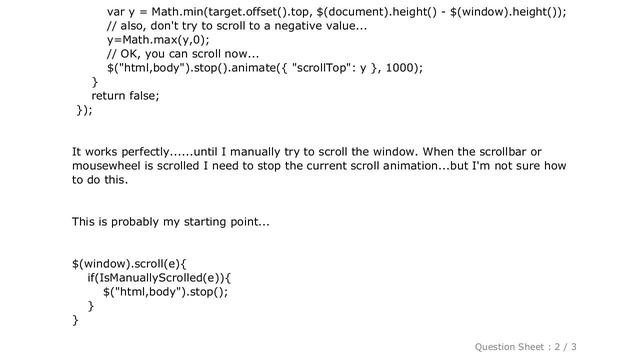Click the 'return false;' statement
The image size is (640, 360).
point(125,96)
